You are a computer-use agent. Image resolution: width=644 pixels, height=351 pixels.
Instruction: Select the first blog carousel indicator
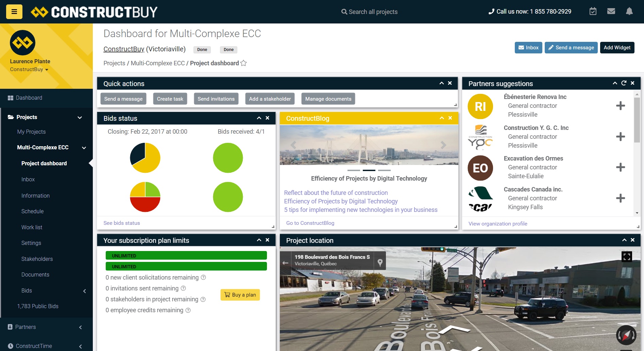(x=354, y=170)
